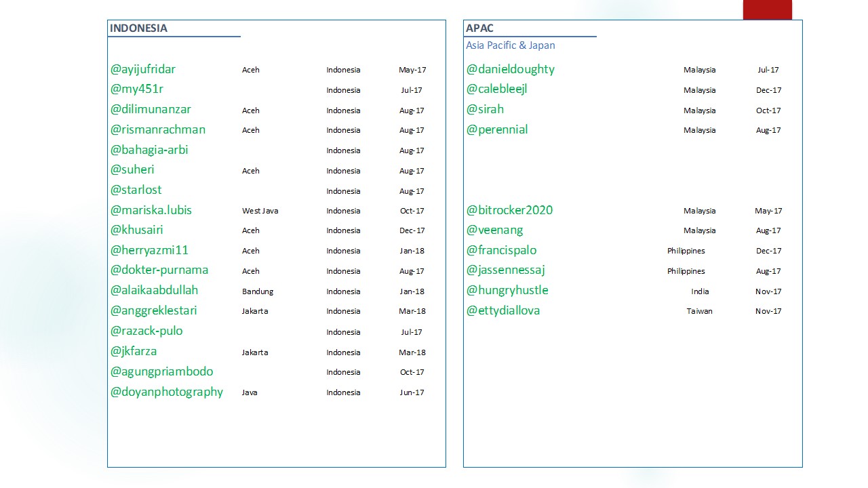Select the username @hungryhustle

(x=507, y=290)
